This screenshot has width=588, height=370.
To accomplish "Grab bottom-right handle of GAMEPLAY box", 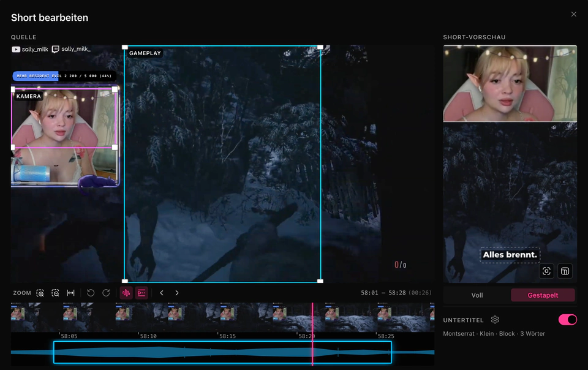I will click(320, 281).
